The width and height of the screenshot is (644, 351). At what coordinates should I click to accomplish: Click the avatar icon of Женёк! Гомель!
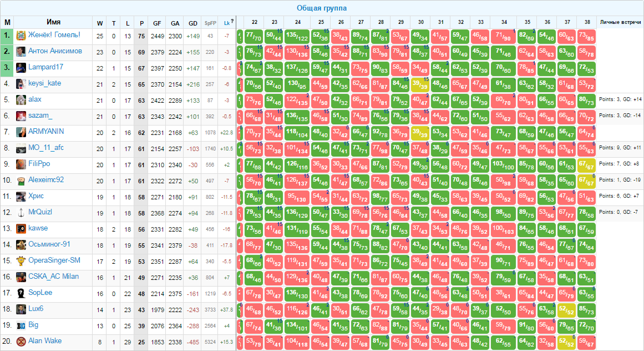pyautogui.click(x=21, y=36)
